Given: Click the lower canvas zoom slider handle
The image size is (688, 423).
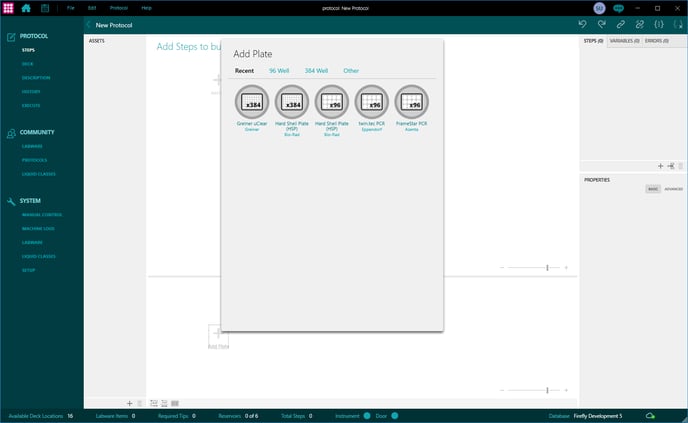Looking at the screenshot, I should point(547,390).
